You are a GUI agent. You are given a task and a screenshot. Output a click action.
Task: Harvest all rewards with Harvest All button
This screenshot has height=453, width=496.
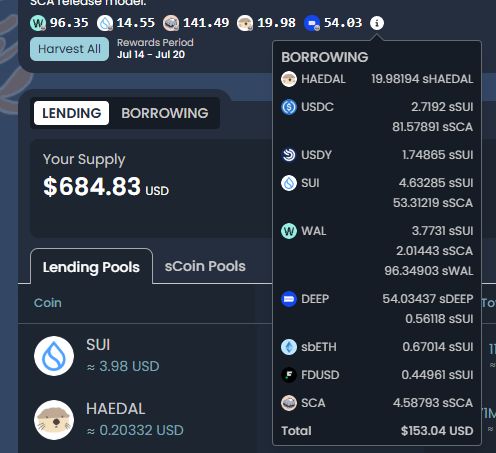[69, 49]
